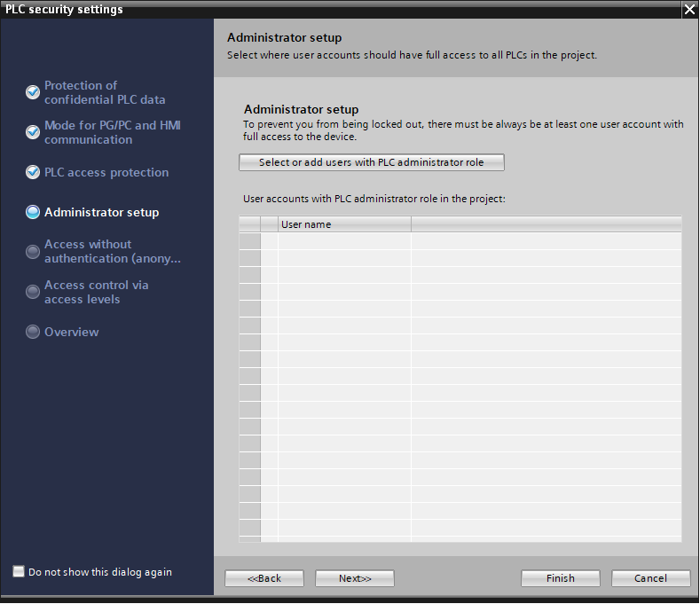Go to the PLC access protection step
Screen dimensions: 700x604
(106, 172)
